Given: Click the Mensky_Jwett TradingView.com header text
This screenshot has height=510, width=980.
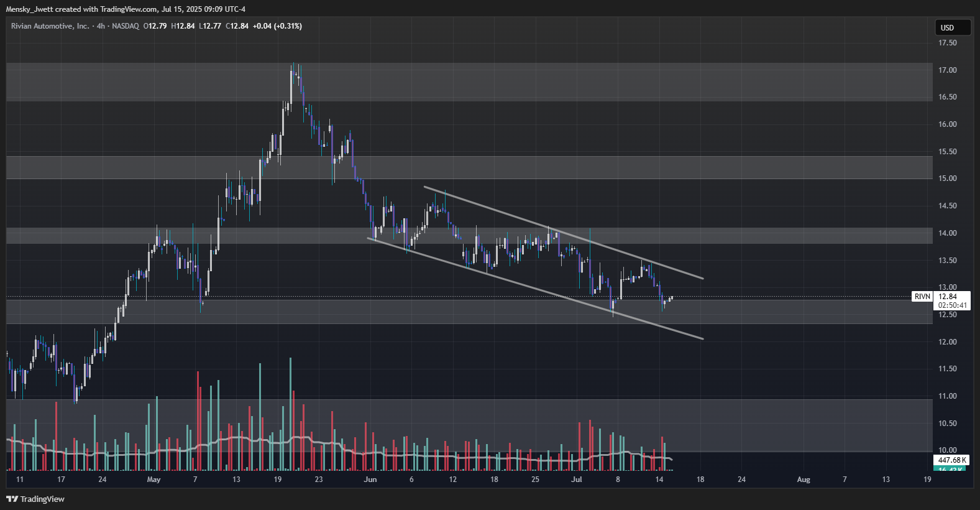Looking at the screenshot, I should point(126,9).
